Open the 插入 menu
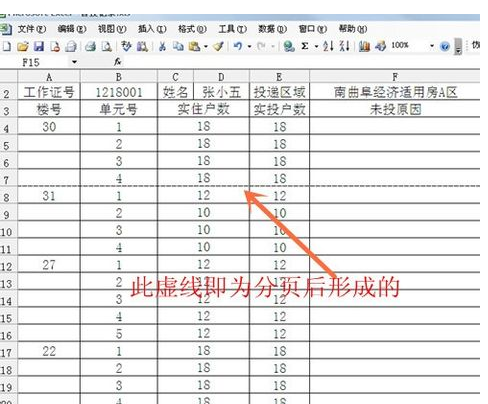The width and height of the screenshot is (488, 404). click(x=152, y=29)
